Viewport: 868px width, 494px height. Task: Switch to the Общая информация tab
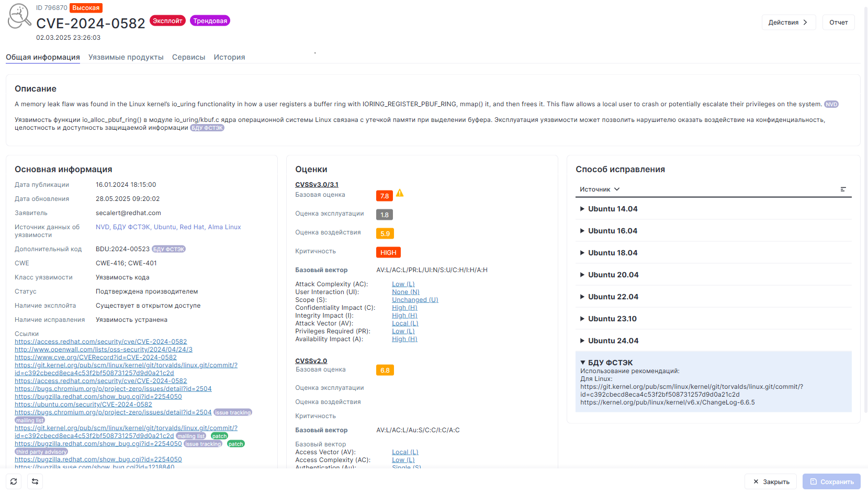[x=43, y=57]
